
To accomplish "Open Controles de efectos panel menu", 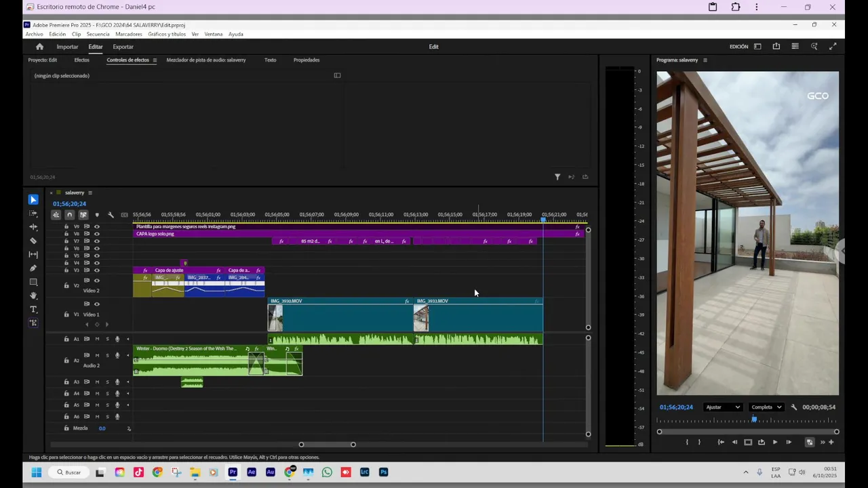I will click(155, 60).
